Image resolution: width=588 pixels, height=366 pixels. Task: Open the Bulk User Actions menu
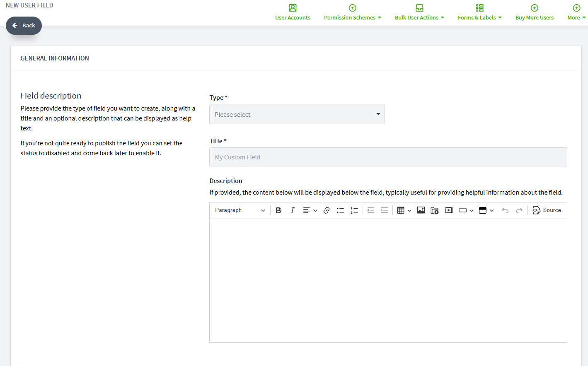click(419, 12)
